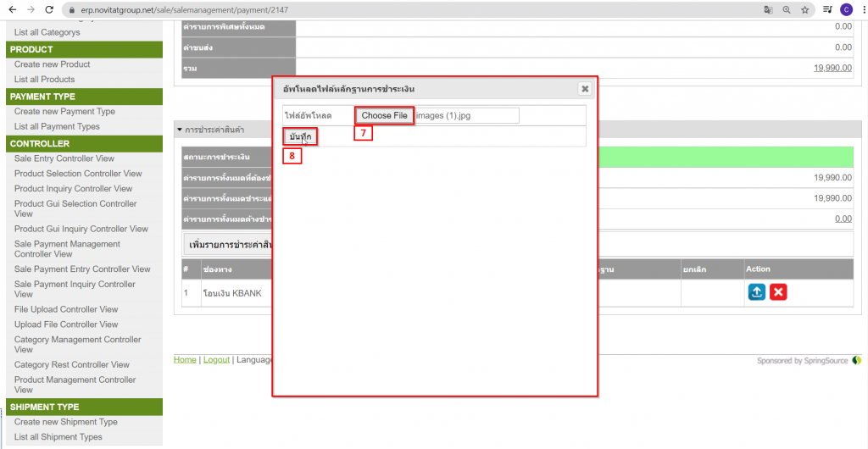Collapse the การชำระค่าสินค้า section
The width and height of the screenshot is (868, 449).
click(x=180, y=130)
